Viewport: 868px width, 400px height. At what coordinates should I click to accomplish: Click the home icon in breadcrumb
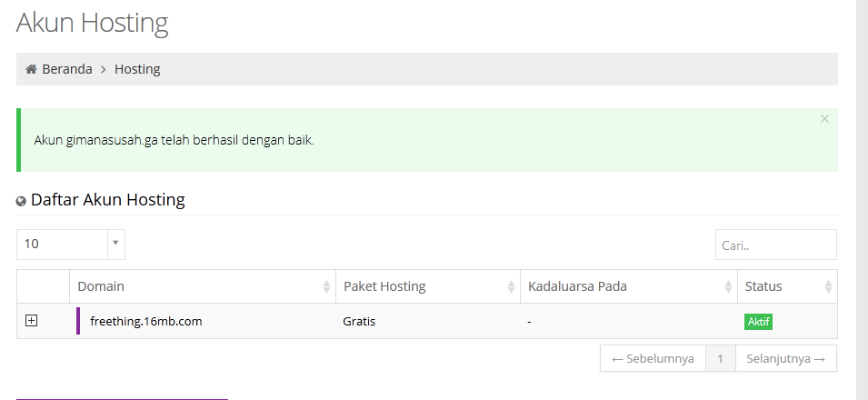[x=31, y=69]
